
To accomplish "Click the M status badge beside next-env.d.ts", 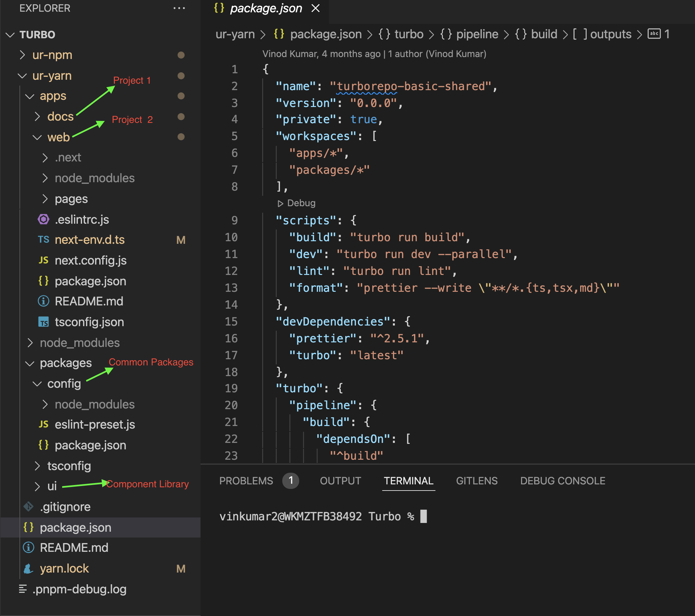I will click(x=181, y=240).
